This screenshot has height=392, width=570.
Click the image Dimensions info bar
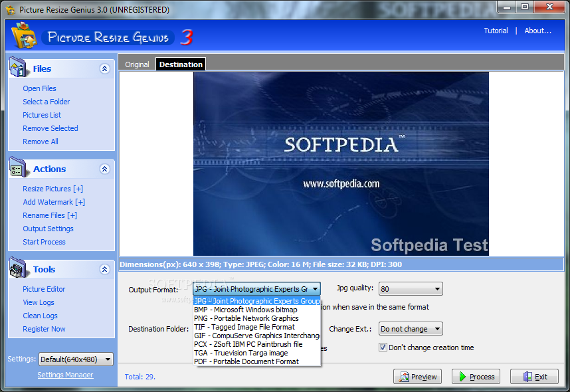point(341,264)
